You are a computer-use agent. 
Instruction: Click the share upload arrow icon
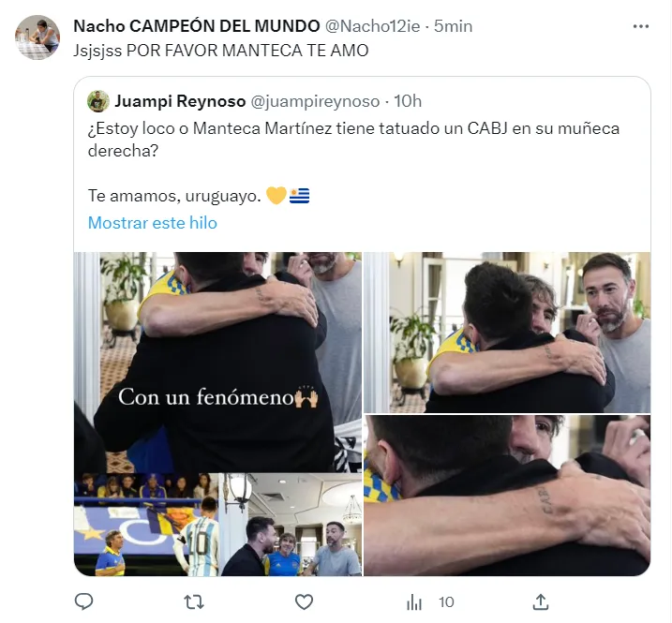click(x=541, y=601)
